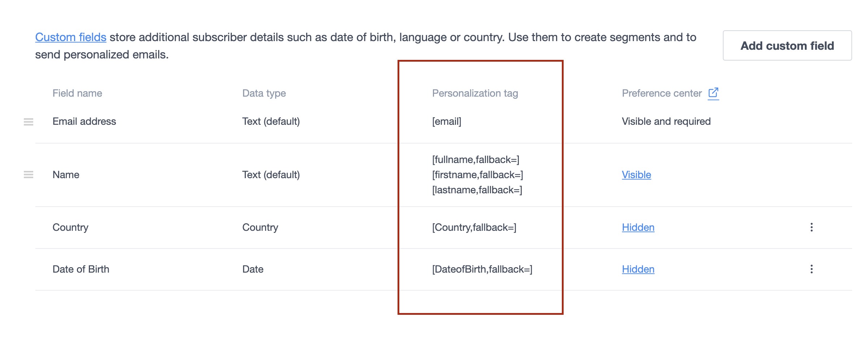Click the Field name column header
This screenshot has width=868, height=357.
(77, 93)
